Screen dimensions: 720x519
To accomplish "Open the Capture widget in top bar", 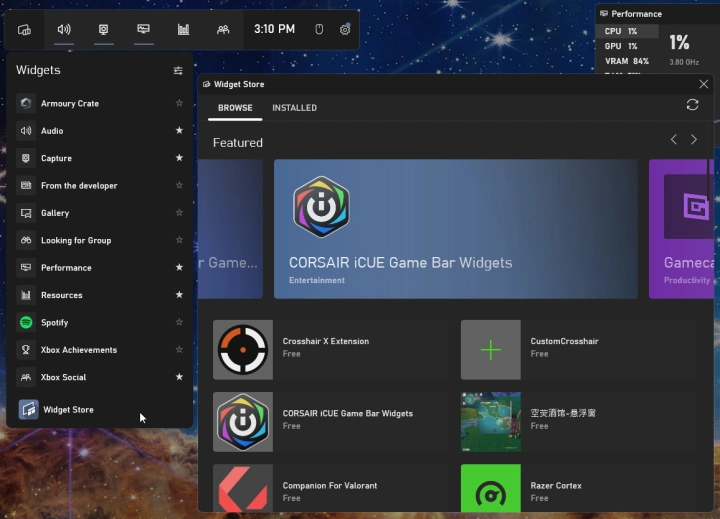I will click(103, 29).
